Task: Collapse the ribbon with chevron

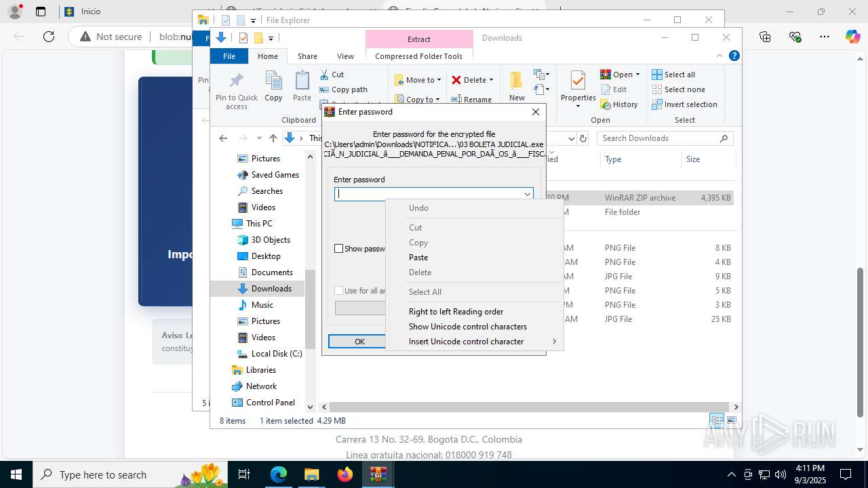Action: coord(719,56)
